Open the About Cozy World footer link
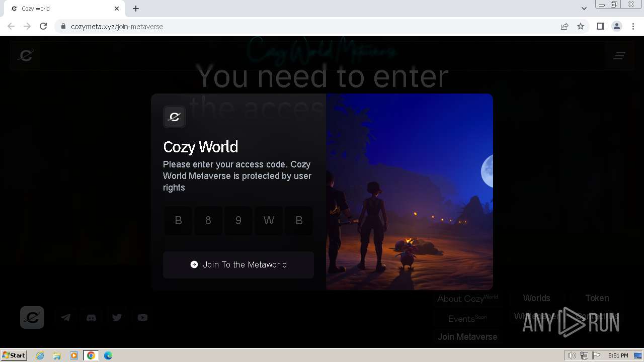This screenshot has height=362, width=644. [467, 298]
